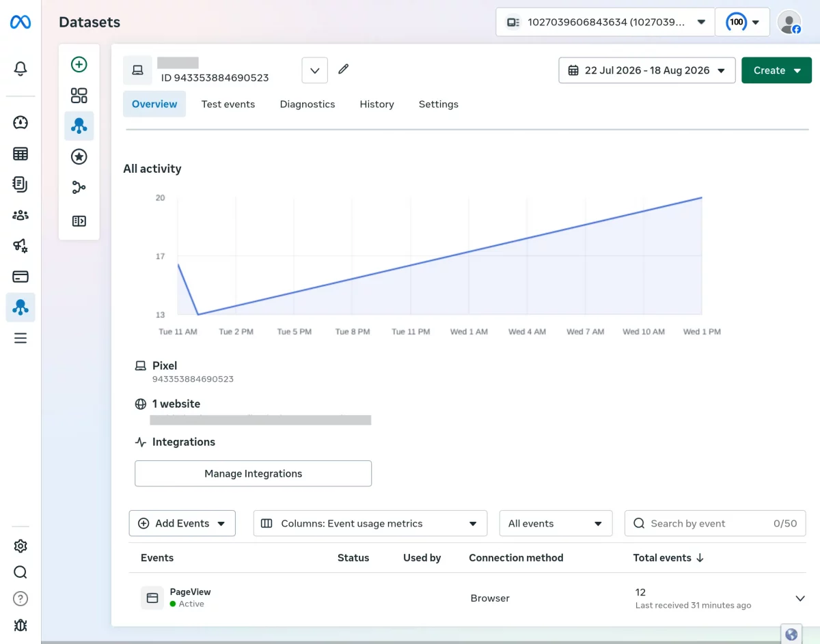Viewport: 820px width, 644px height.
Task: Open Columns: Event usage metrics dropdown
Action: [370, 523]
